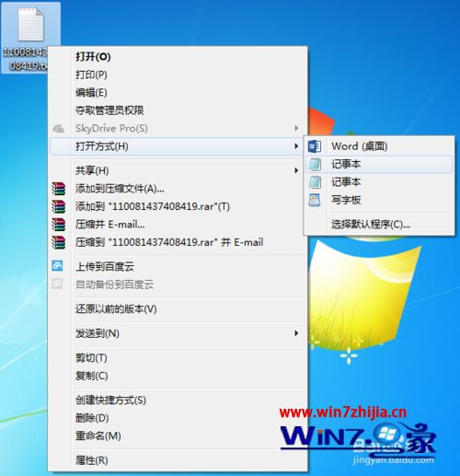The height and width of the screenshot is (476, 460).
Task: Open the 打开方式(H) menu entry
Action: [x=178, y=146]
